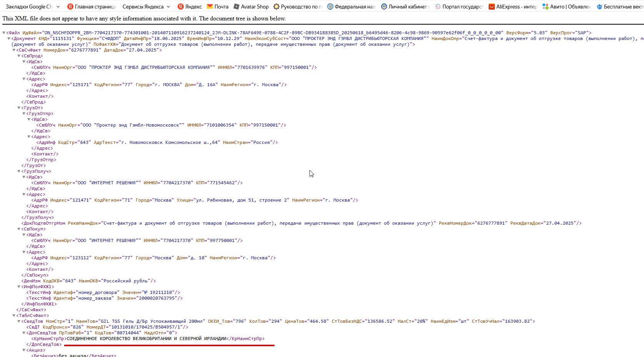Collapse the ИдСв node under СвПокуп
The height and width of the screenshot is (357, 644).
pos(24,235)
